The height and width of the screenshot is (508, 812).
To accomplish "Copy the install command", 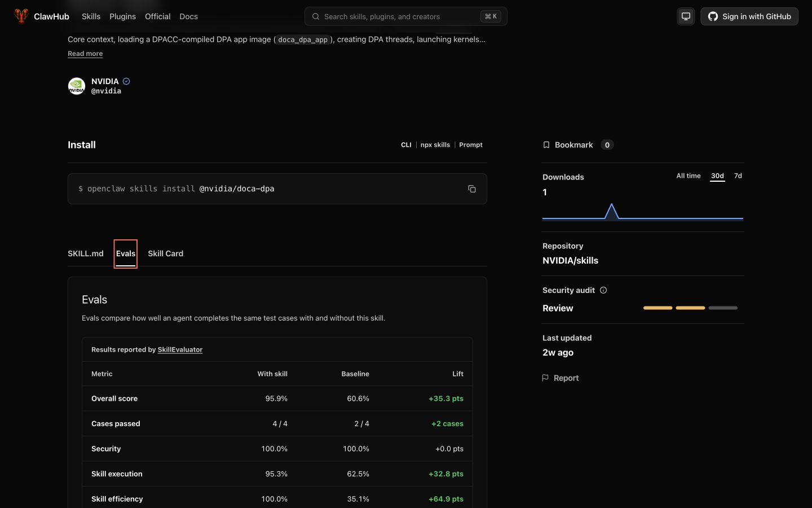I will (x=472, y=189).
